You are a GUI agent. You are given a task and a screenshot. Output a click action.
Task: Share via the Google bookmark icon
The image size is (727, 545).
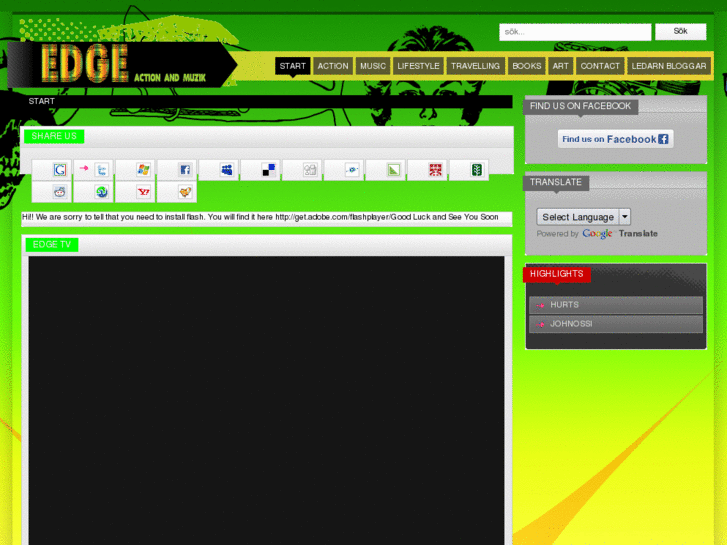point(60,170)
